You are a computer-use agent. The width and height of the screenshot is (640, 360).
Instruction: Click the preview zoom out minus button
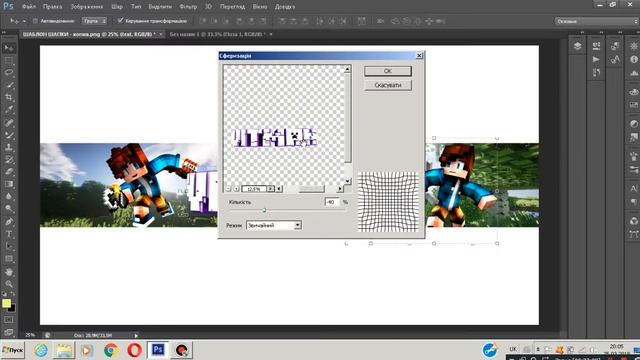[x=229, y=189]
